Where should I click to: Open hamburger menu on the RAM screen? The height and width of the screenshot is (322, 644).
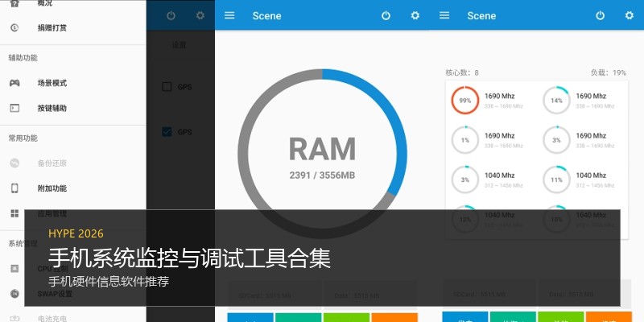pyautogui.click(x=229, y=15)
